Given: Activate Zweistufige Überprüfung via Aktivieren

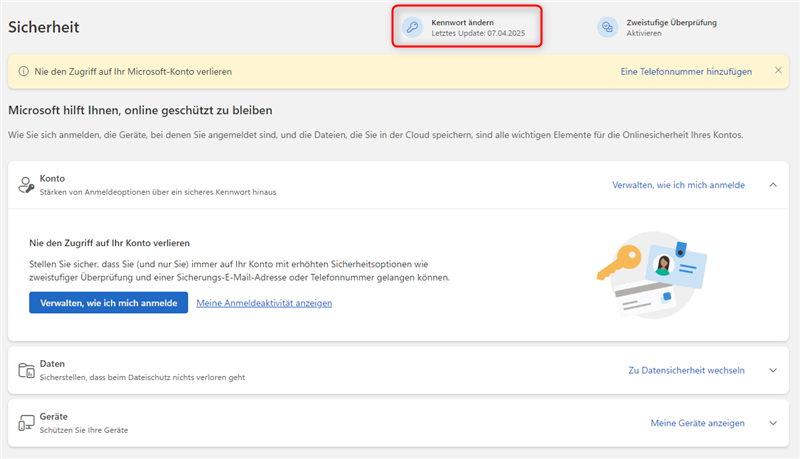Looking at the screenshot, I should [x=646, y=34].
